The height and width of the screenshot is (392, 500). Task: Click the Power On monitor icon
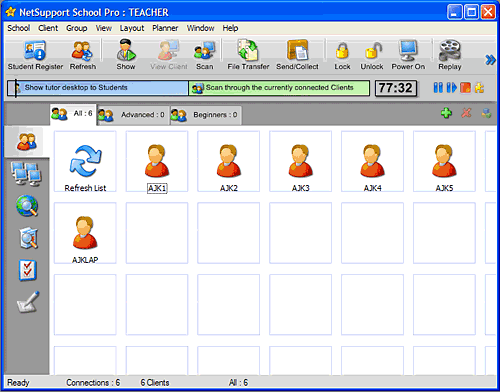408,55
